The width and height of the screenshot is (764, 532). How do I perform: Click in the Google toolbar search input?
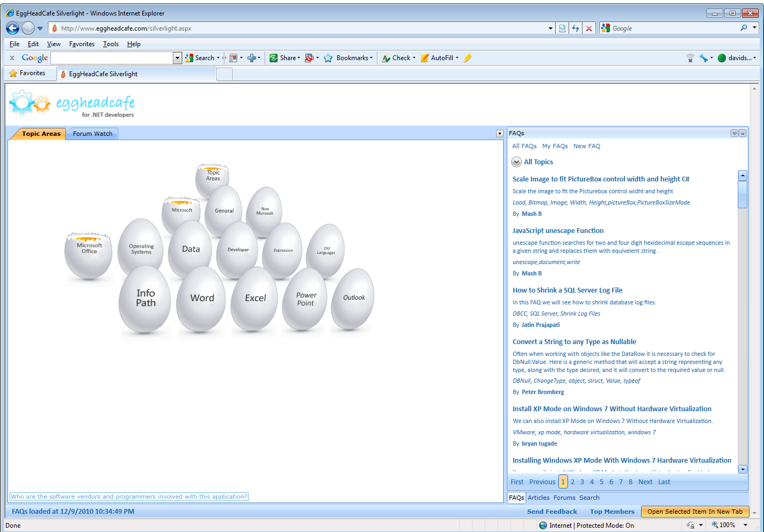(112, 58)
